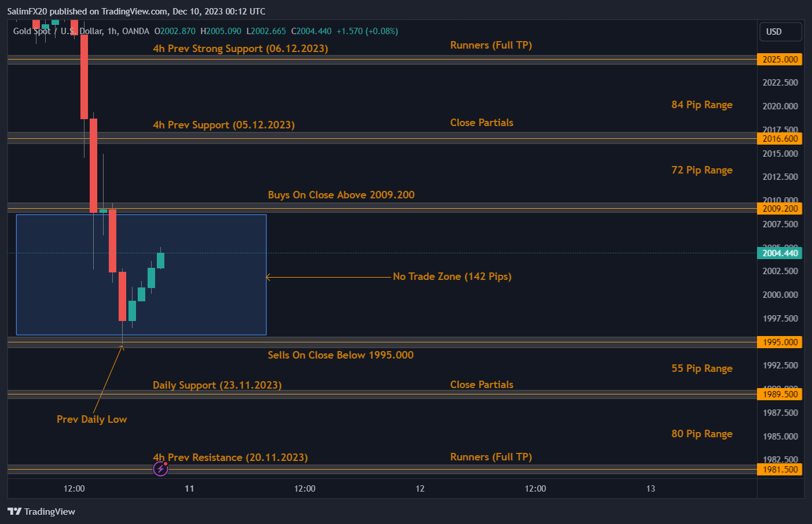
Task: Click the 1985.000 price scale value
Action: (x=780, y=437)
